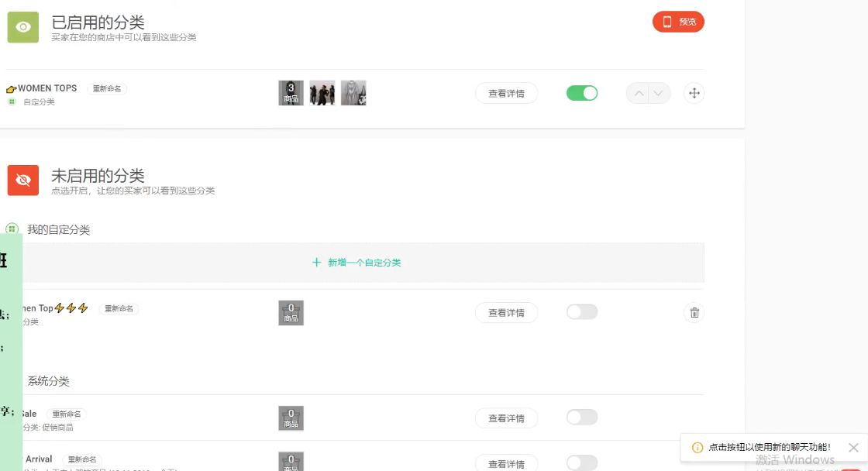The image size is (868, 471).
Task: Enable the Women Top lightning category toggle
Action: pos(582,312)
